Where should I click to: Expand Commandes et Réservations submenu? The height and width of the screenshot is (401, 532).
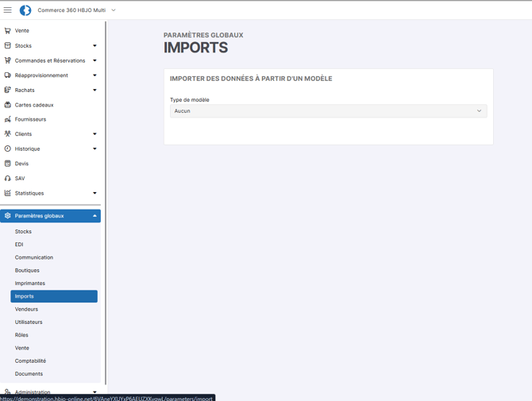tap(94, 60)
